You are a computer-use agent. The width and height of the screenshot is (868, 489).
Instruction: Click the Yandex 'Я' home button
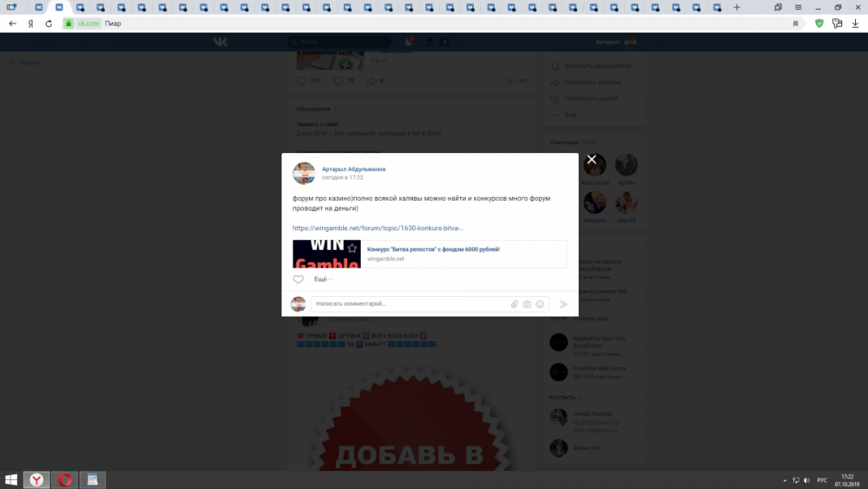pos(30,23)
